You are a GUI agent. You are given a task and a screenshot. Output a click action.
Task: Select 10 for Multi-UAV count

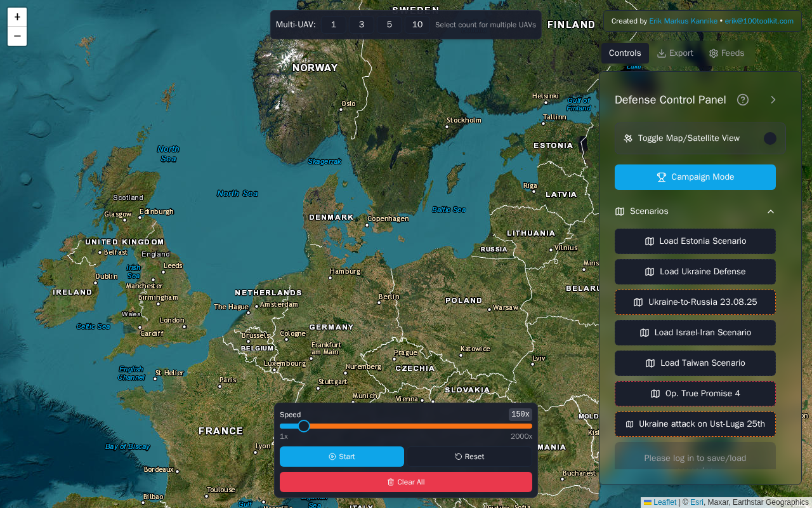417,25
